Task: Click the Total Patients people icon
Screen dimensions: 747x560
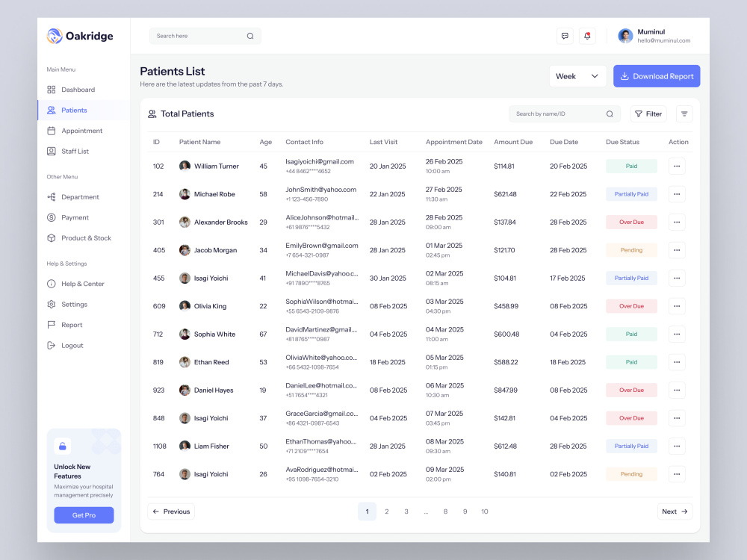Action: pyautogui.click(x=152, y=113)
